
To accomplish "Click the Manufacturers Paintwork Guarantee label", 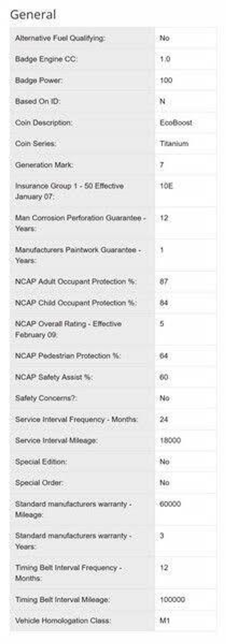I will 78,255.
